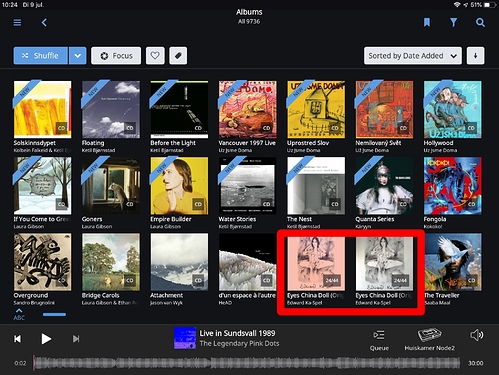This screenshot has height=375, width=499.
Task: Open the Solskinnsdypet album cover
Action: click(42, 109)
